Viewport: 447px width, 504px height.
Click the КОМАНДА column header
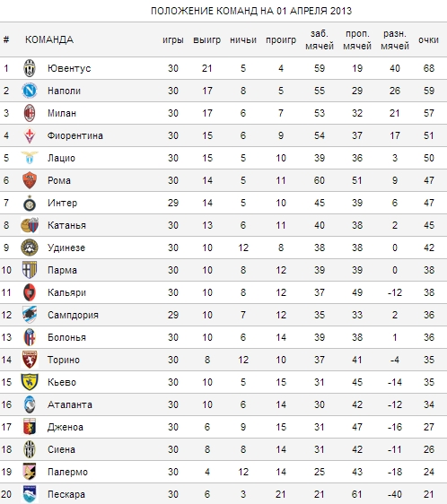coord(49,39)
